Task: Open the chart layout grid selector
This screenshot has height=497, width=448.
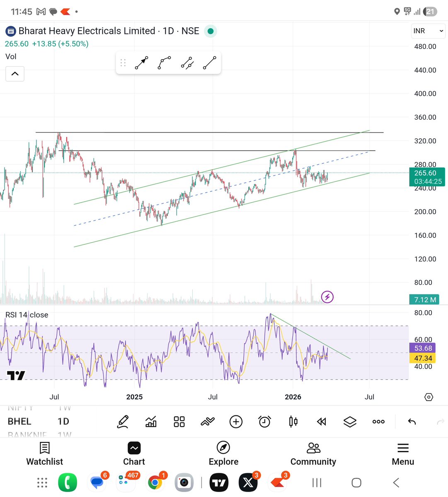Action: click(x=179, y=422)
